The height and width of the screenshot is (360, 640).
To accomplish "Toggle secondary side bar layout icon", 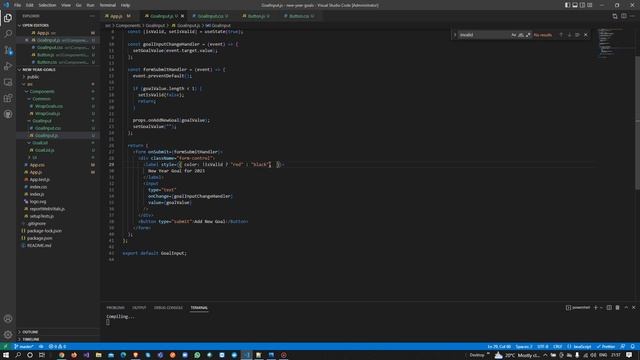I will coord(582,5).
